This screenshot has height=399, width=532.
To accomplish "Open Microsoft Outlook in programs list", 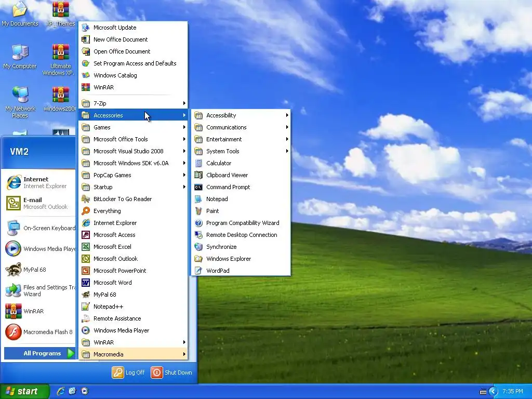I will [133, 259].
